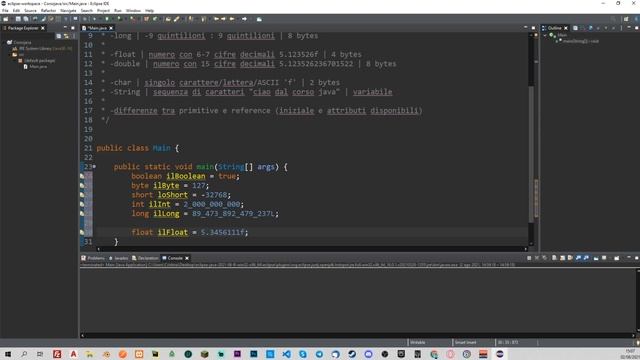Click the Clear Console icon
640x360 pixels.
point(554,258)
